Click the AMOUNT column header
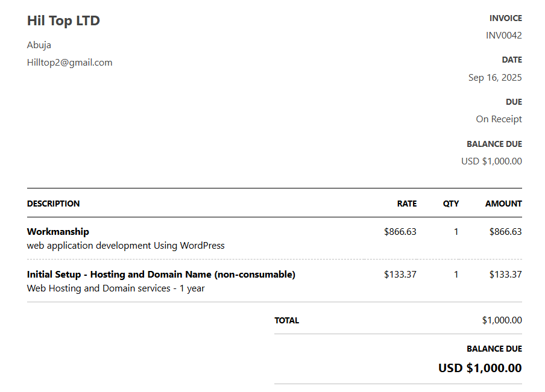Screen dimensions: 545x392 point(503,204)
